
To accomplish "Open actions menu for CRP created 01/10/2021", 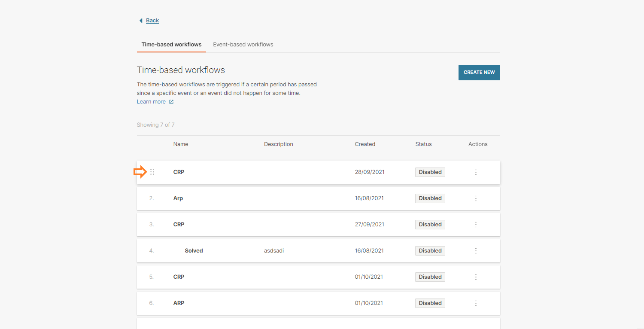I will click(476, 277).
